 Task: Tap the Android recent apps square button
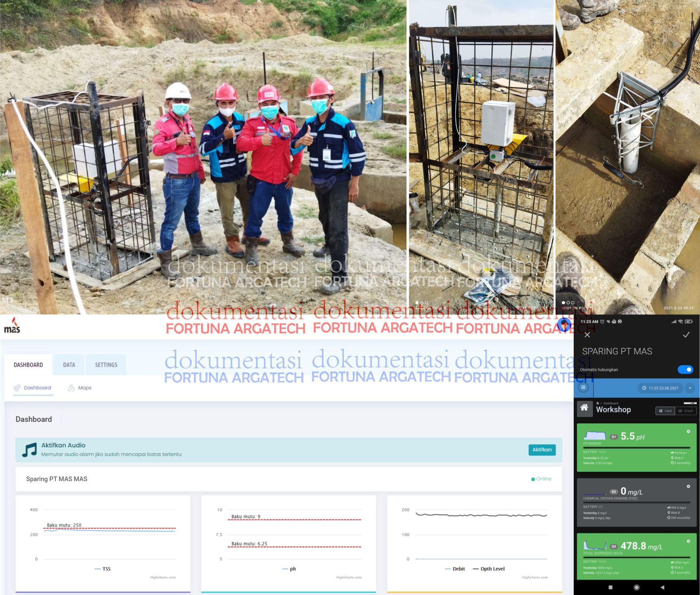coord(611,587)
